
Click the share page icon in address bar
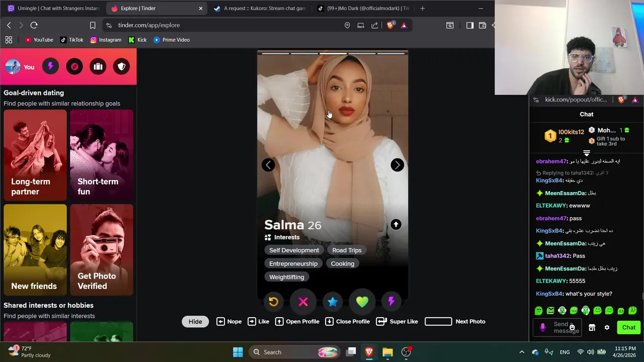(375, 25)
